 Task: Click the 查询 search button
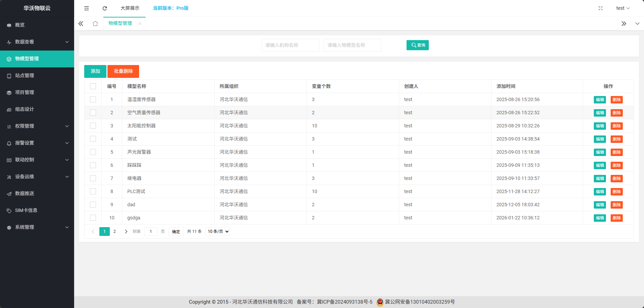(x=417, y=45)
